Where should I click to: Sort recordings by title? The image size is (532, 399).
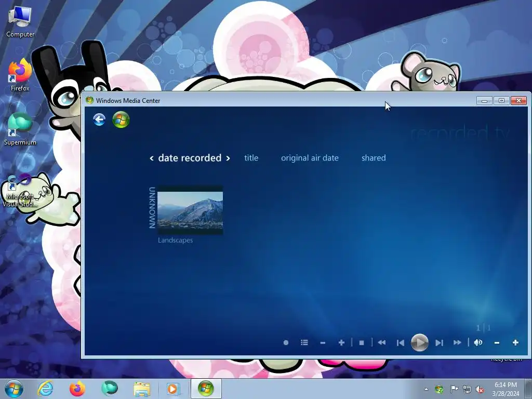click(251, 158)
